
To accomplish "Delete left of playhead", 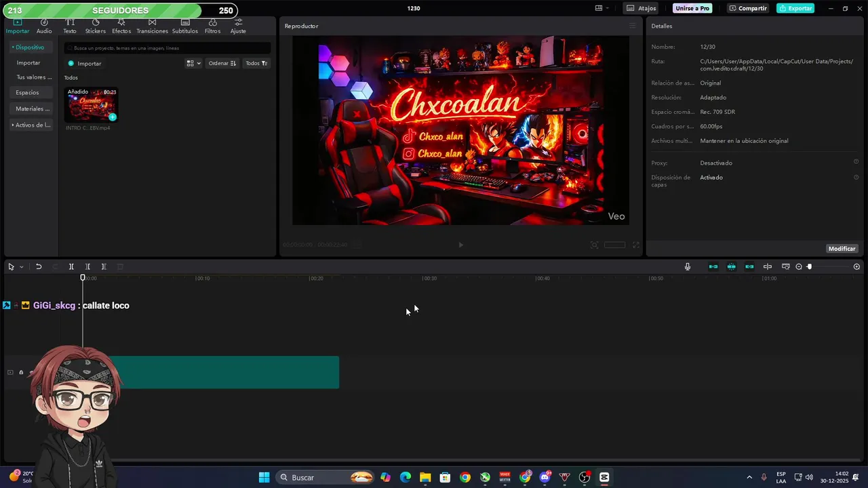I will coord(87,266).
